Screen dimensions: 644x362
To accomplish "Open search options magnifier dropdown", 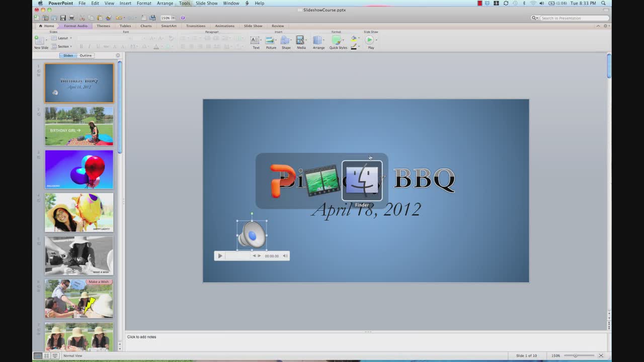I will [x=535, y=18].
